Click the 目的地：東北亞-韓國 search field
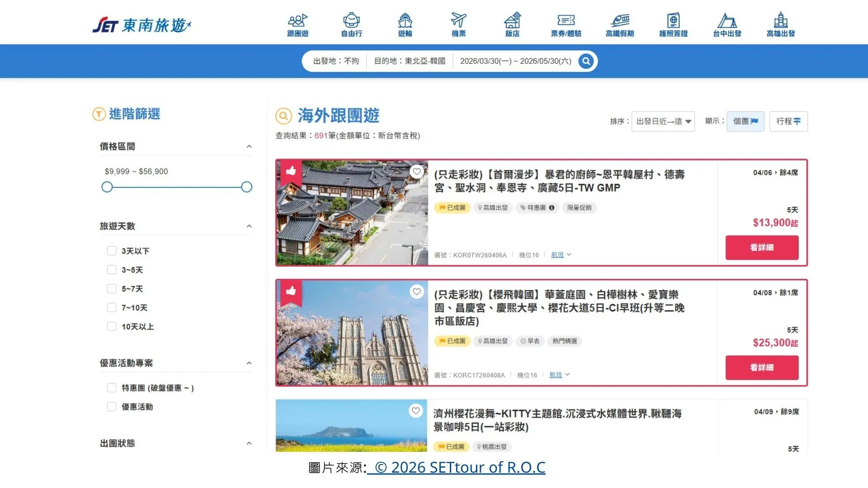Viewport: 868px width, 488px height. tap(410, 61)
